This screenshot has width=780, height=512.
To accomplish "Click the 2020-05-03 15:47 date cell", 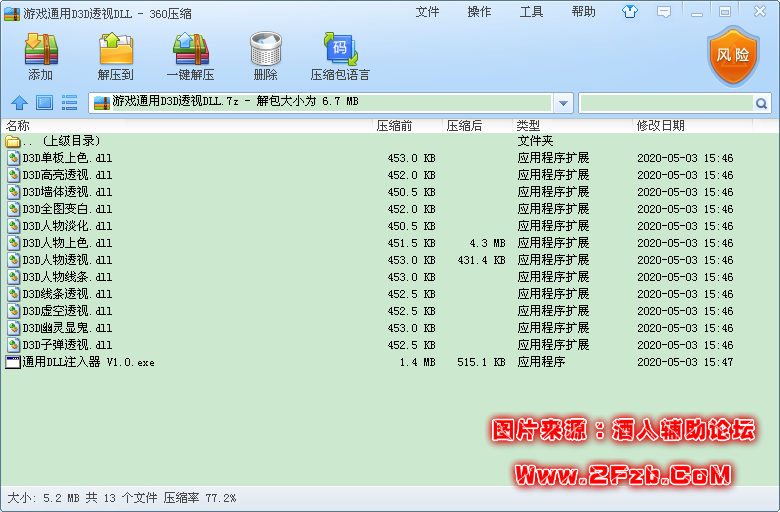I will [685, 362].
